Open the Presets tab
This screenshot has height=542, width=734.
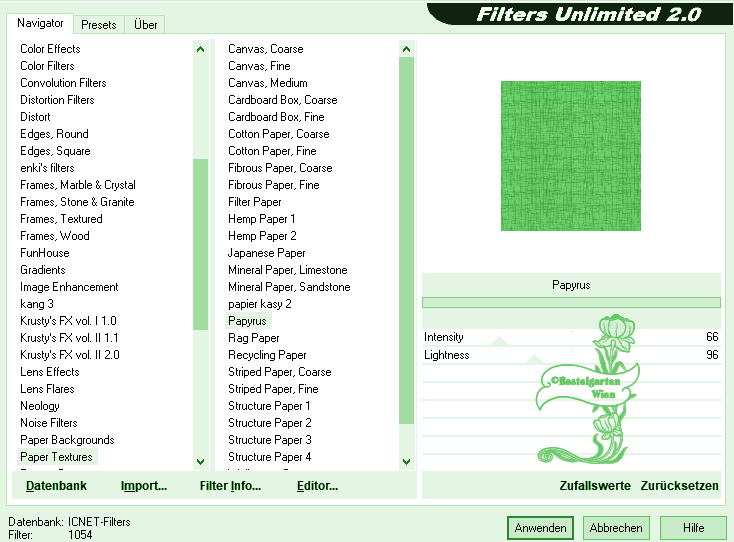tap(98, 25)
